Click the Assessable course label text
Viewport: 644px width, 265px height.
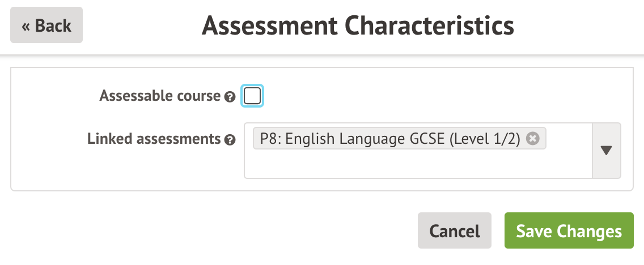pyautogui.click(x=159, y=96)
